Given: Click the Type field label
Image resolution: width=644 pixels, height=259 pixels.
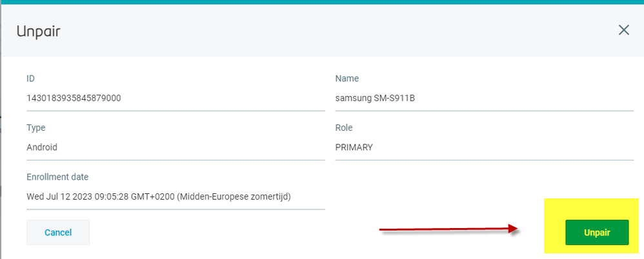Looking at the screenshot, I should pos(35,128).
